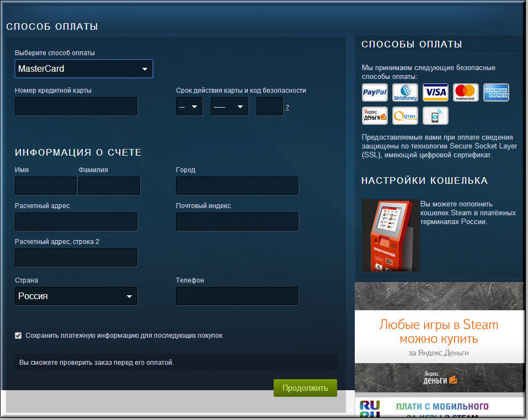Click the mobile payment icon

click(435, 116)
